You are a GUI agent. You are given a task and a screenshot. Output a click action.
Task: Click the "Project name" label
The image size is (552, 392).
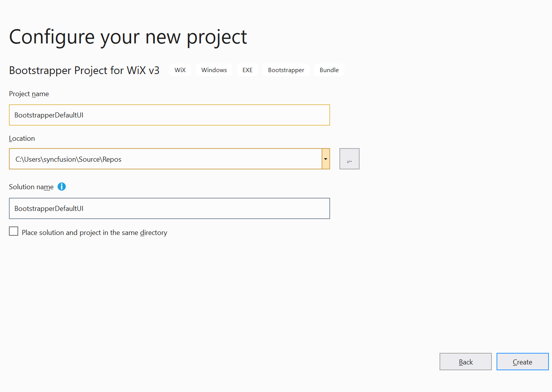click(x=29, y=94)
